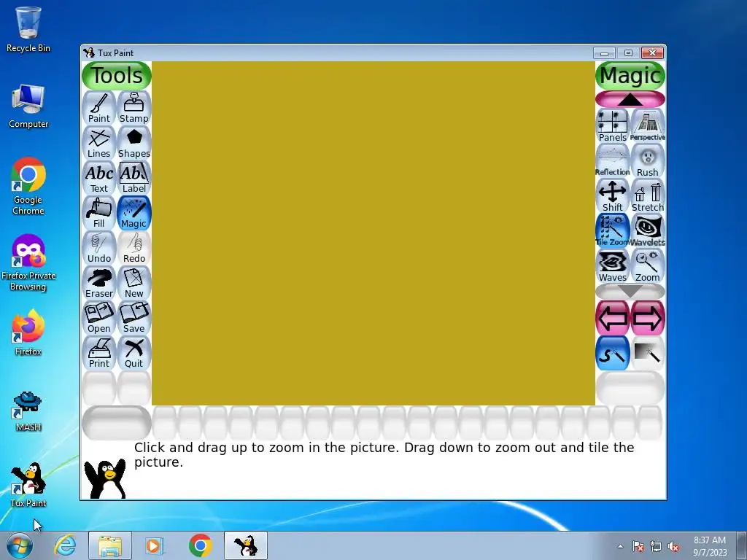Click the Tools header label
This screenshot has width=747, height=560.
(117, 76)
